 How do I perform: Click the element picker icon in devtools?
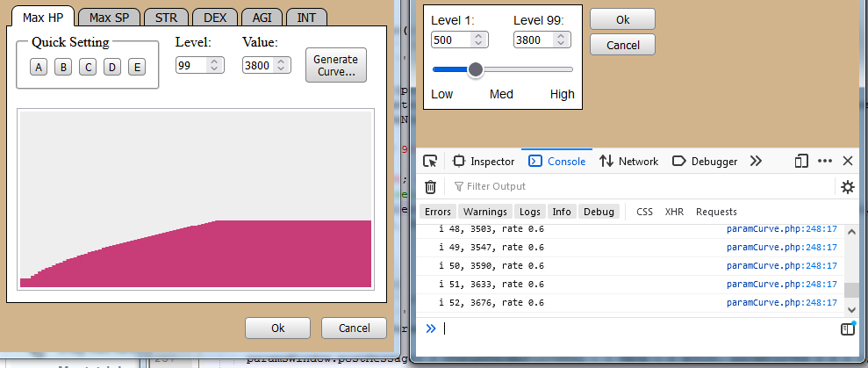click(430, 161)
